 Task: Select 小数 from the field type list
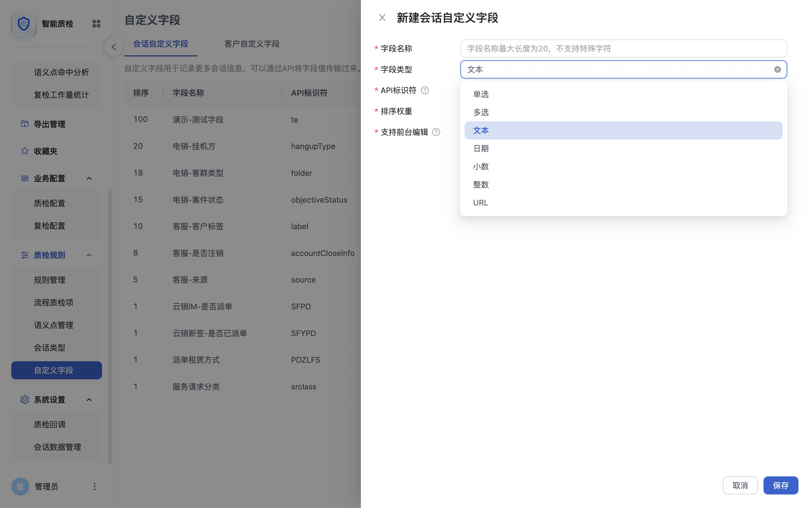coord(623,166)
